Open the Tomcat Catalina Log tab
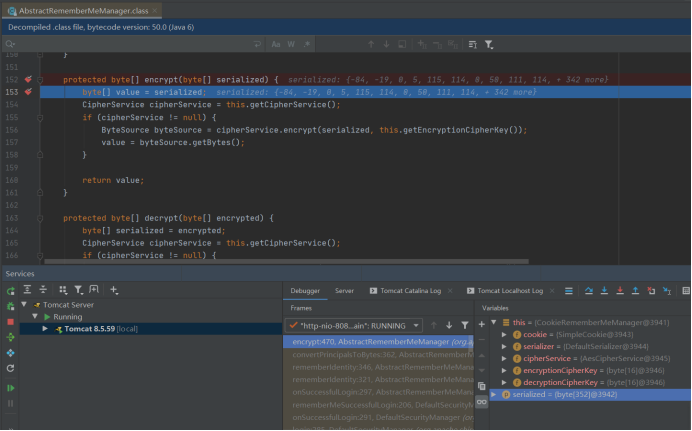 [406, 291]
